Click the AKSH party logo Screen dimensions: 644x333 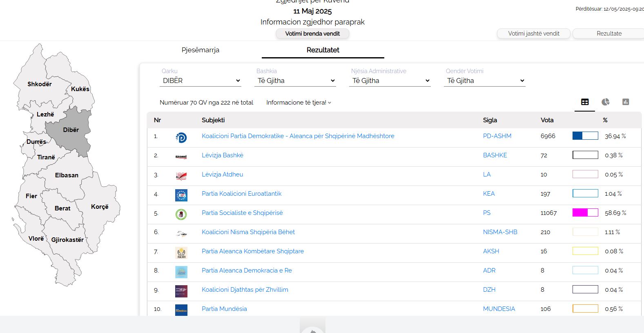coord(181,253)
